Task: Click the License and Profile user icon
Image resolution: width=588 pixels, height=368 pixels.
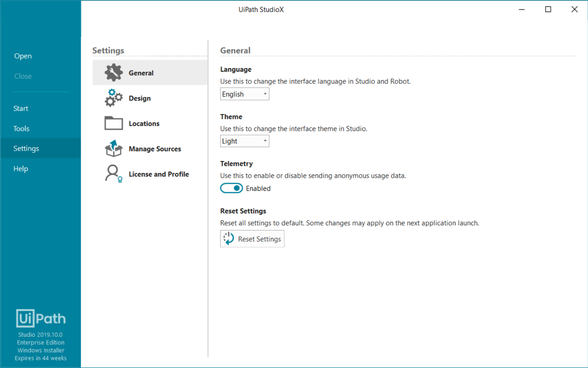Action: [x=114, y=174]
